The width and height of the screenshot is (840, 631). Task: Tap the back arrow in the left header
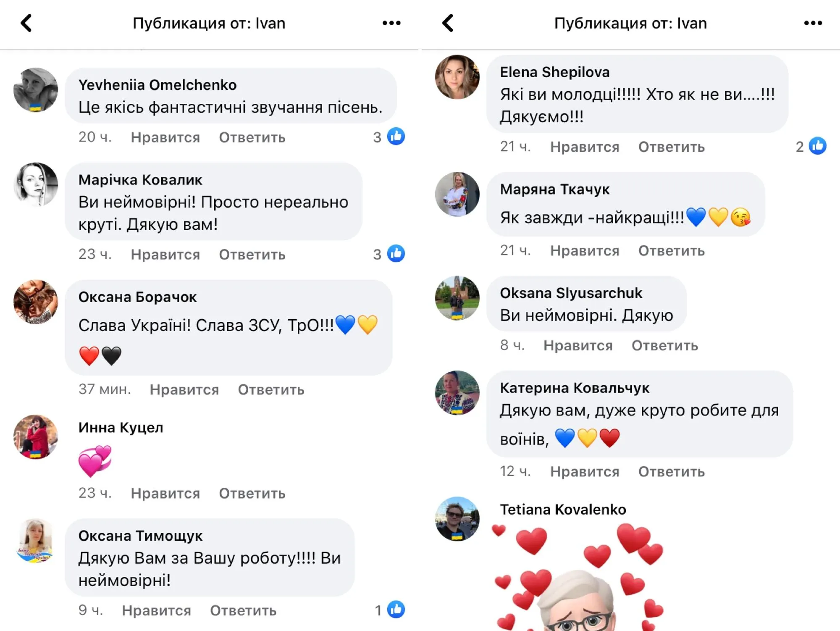coord(26,23)
